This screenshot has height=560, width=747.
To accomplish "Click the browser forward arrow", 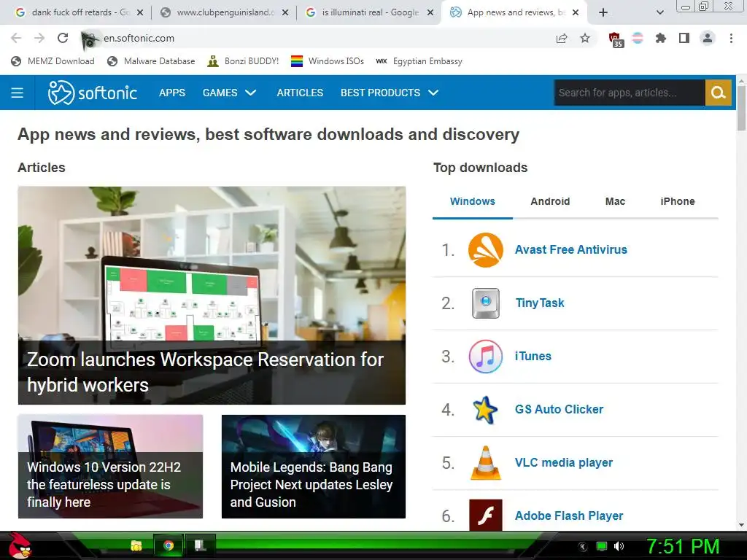I will tap(39, 38).
